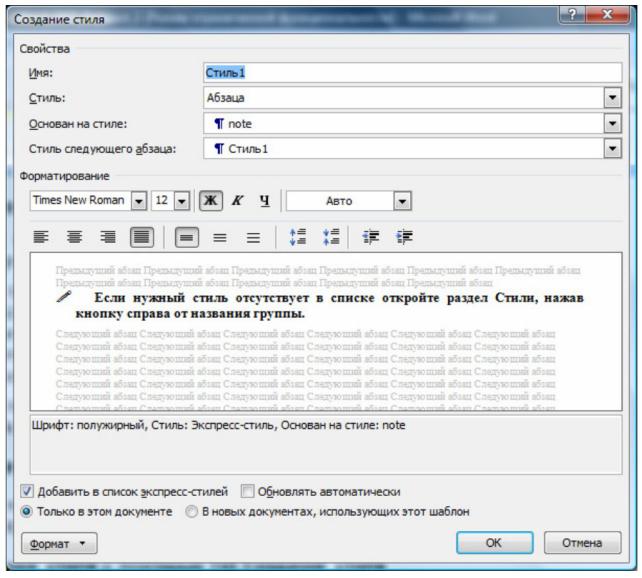Image resolution: width=642 pixels, height=578 pixels.
Task: Close the Создание стиля dialog
Action: point(608,14)
